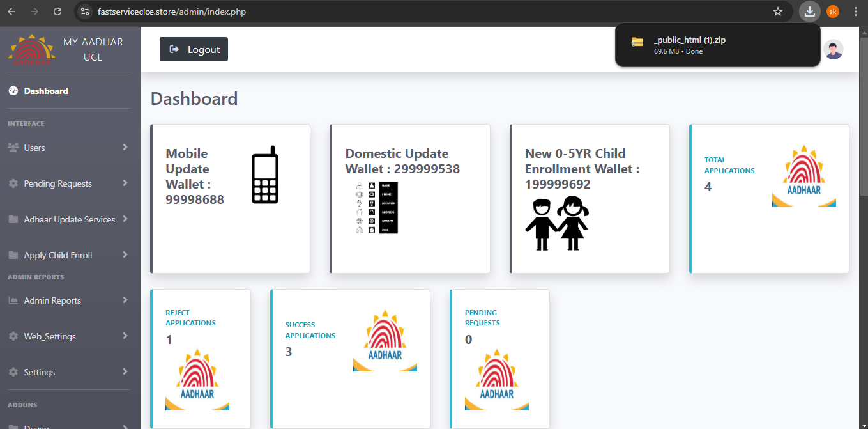Click the site information icon in address bar

pos(86,12)
